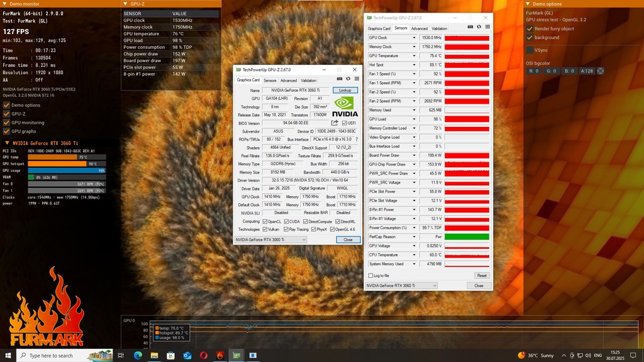
Task: Toggle GPU monitoring checkbox
Action: pos(6,123)
